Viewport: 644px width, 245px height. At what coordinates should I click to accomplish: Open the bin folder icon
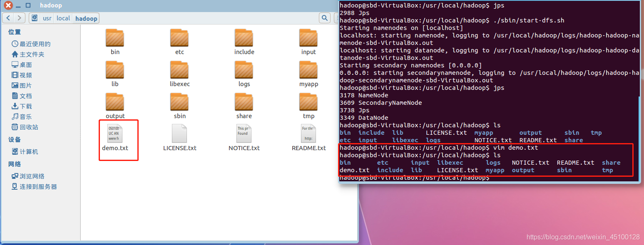115,38
